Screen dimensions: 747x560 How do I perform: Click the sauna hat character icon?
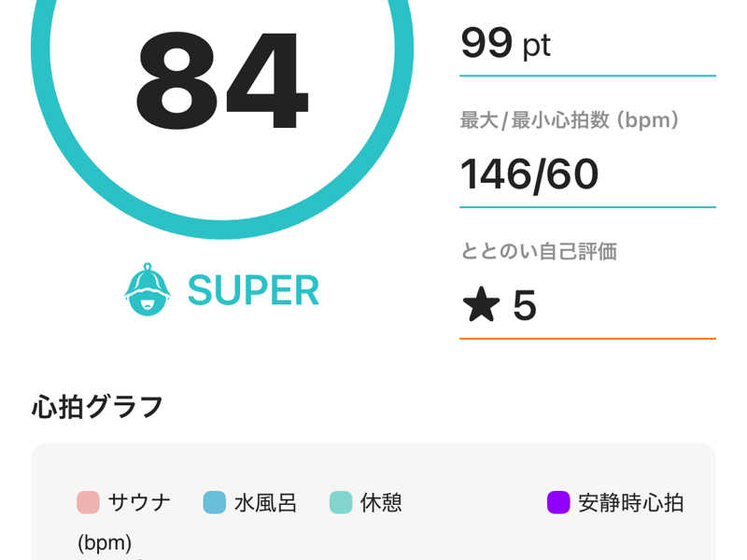pyautogui.click(x=148, y=289)
